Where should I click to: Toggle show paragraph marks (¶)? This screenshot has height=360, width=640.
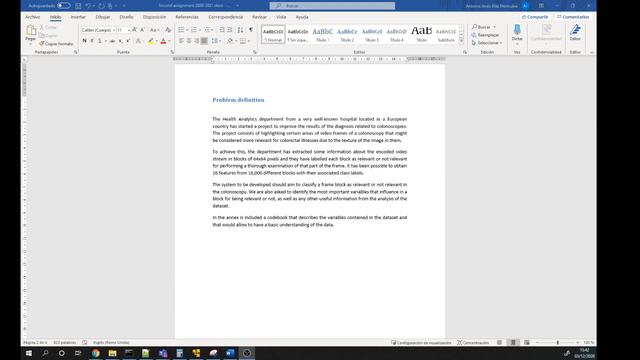pos(251,30)
